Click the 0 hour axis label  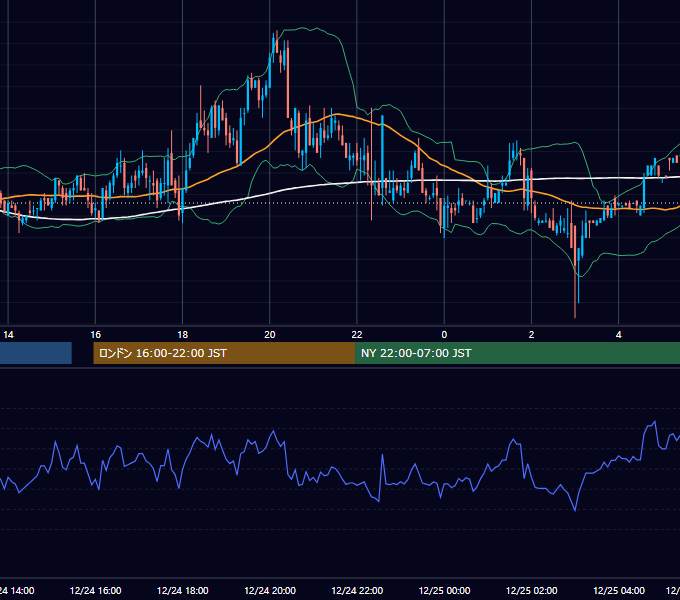[444, 335]
